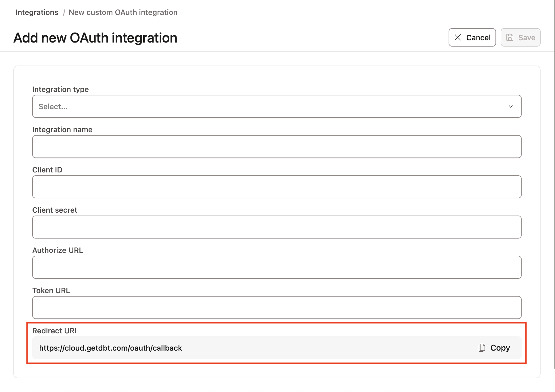This screenshot has width=555, height=392.
Task: Open the Integration type dropdown
Action: [276, 106]
